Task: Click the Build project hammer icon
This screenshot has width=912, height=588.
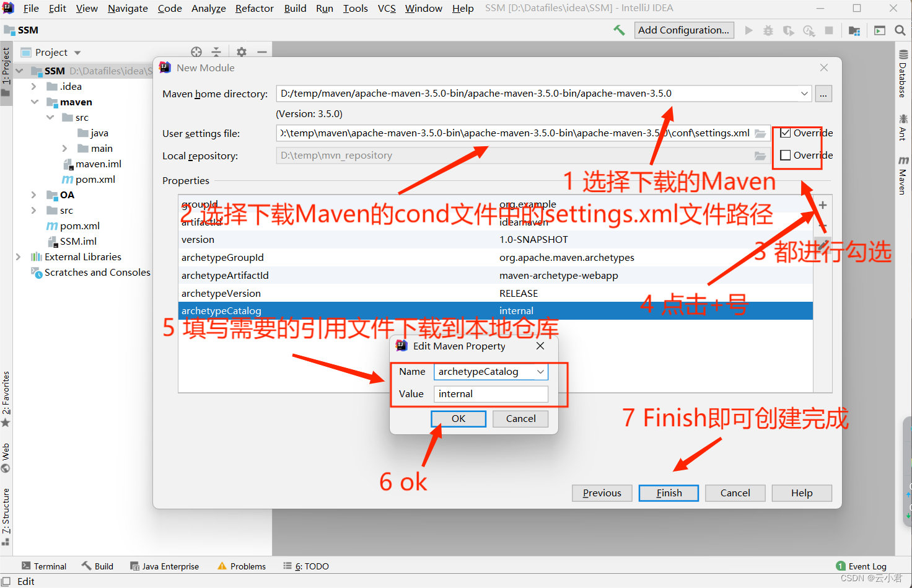Action: tap(619, 30)
